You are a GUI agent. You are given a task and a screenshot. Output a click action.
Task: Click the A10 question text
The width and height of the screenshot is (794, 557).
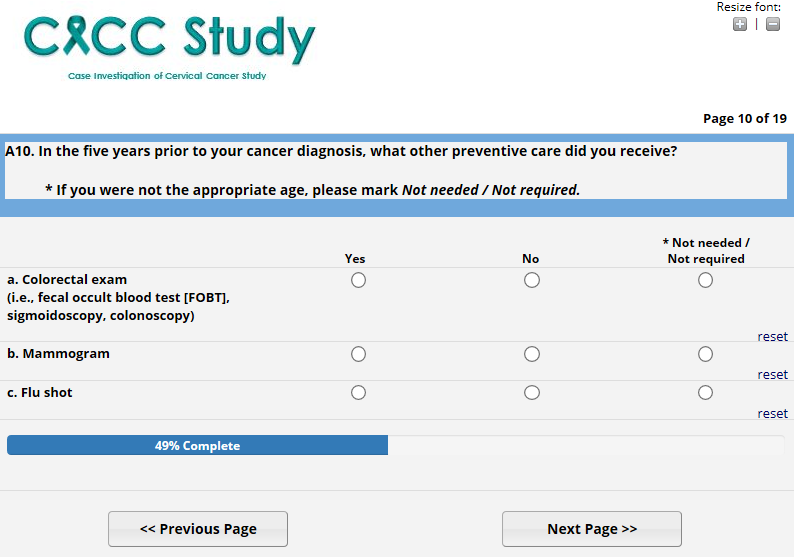tap(341, 152)
